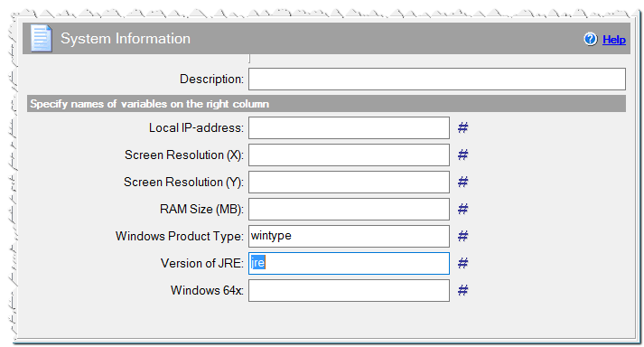Focus the Screen Resolution (Y) field
Image resolution: width=644 pixels, height=347 pixels.
350,183
